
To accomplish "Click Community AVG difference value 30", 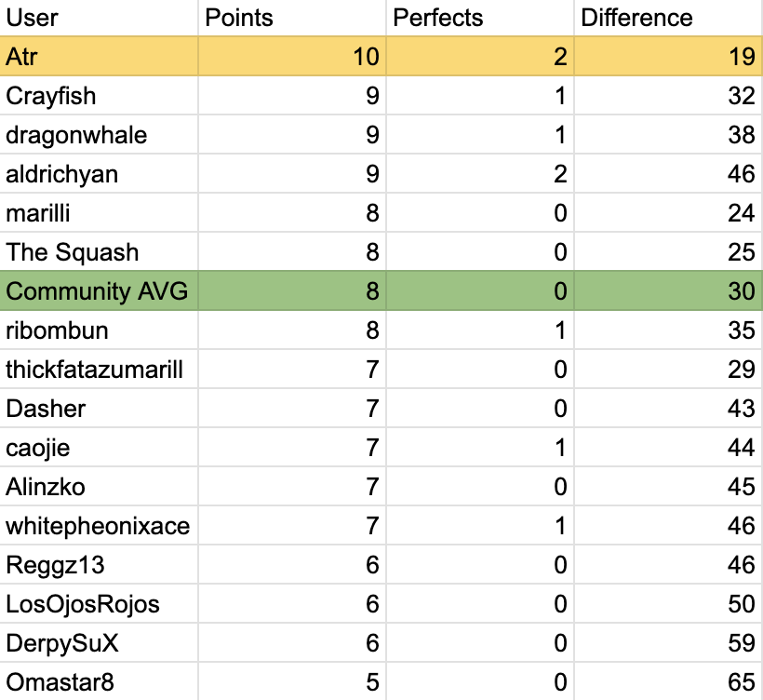I will (x=668, y=291).
